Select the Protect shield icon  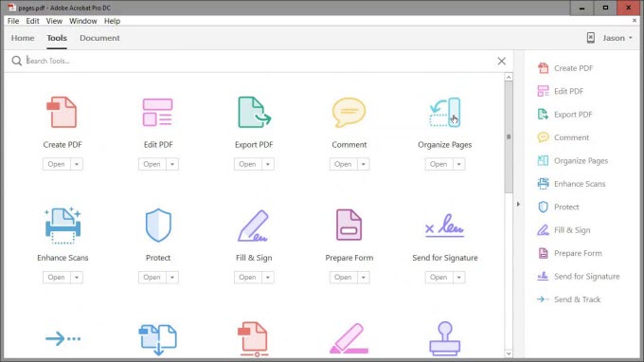tap(158, 226)
